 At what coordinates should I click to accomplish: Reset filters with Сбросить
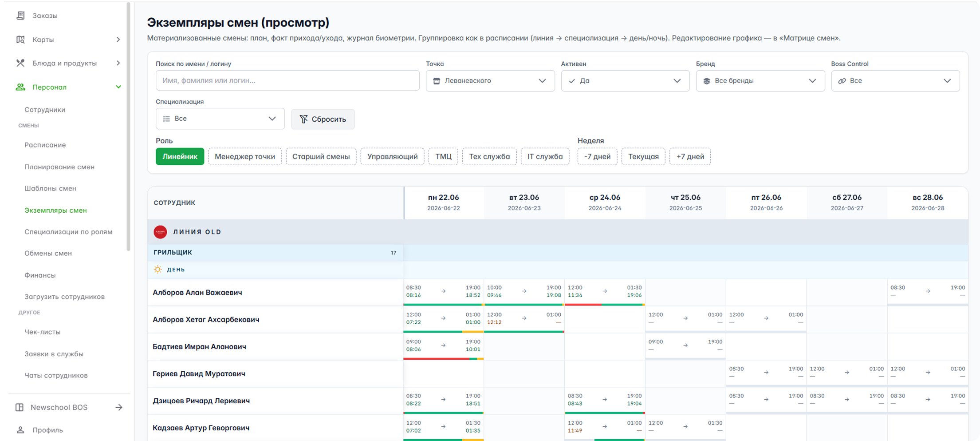tap(323, 119)
